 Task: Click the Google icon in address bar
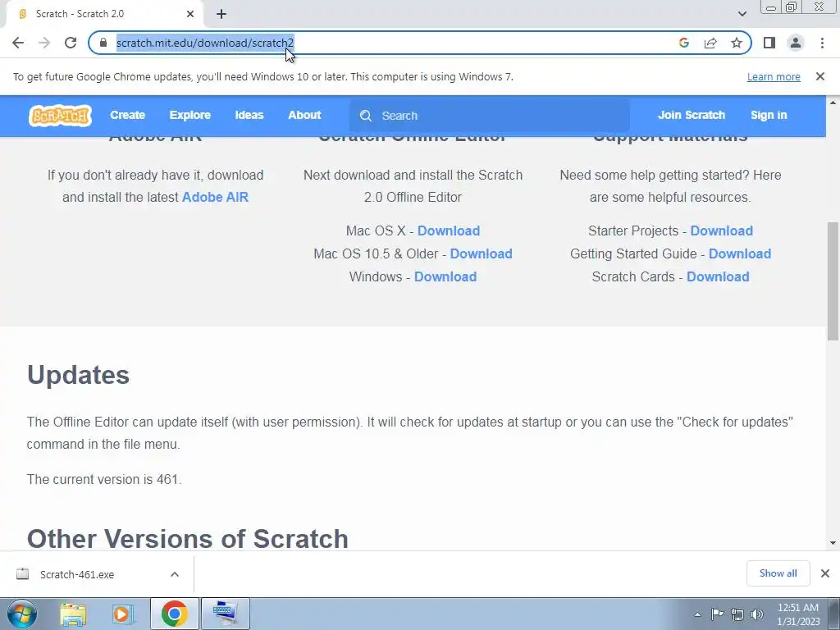click(684, 43)
